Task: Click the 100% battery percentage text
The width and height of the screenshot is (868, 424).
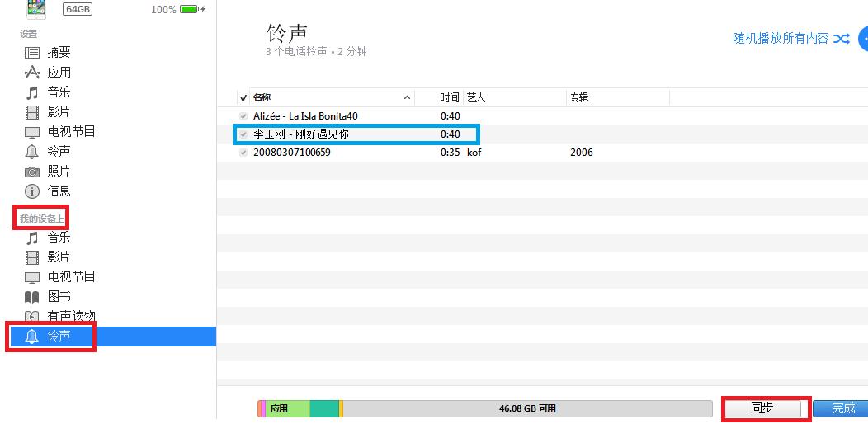Action: (x=163, y=9)
